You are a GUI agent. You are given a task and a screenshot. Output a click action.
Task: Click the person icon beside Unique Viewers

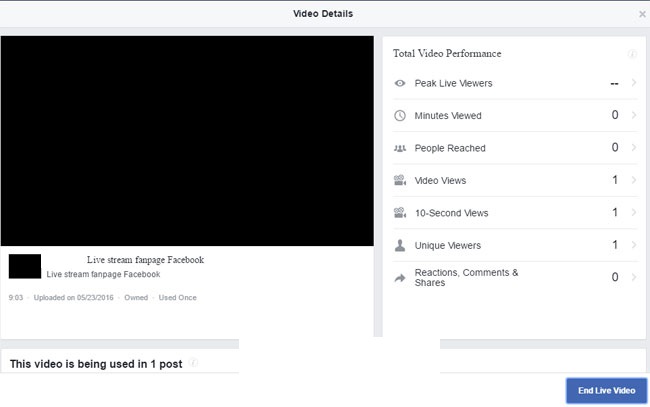[400, 245]
